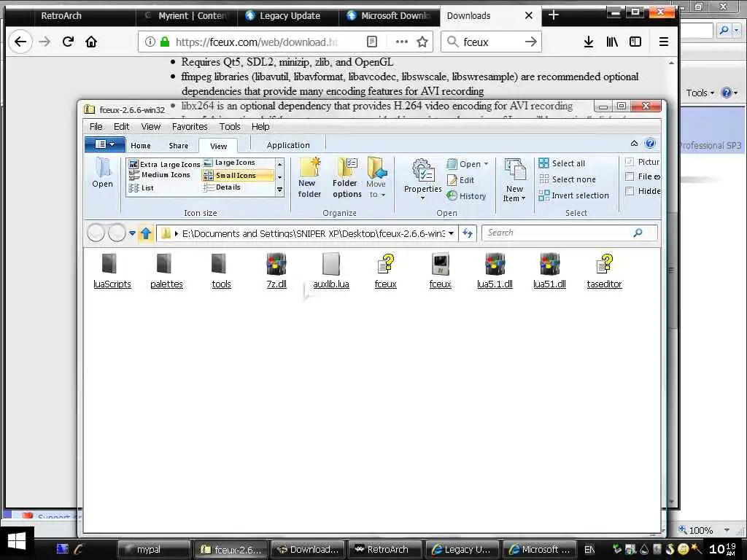Toggle the Pictur checkbox in the ribbon

point(630,162)
